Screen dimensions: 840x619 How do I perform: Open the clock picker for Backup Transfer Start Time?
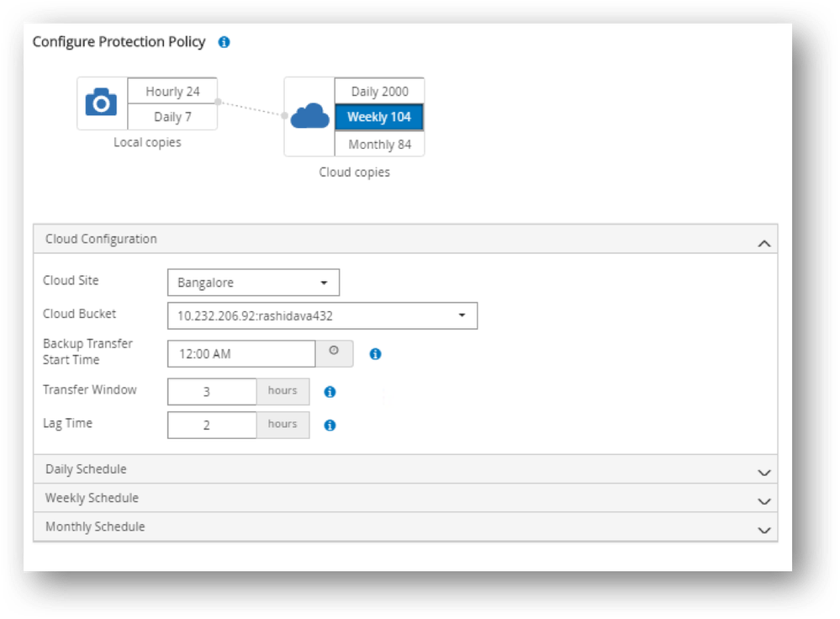(x=334, y=353)
